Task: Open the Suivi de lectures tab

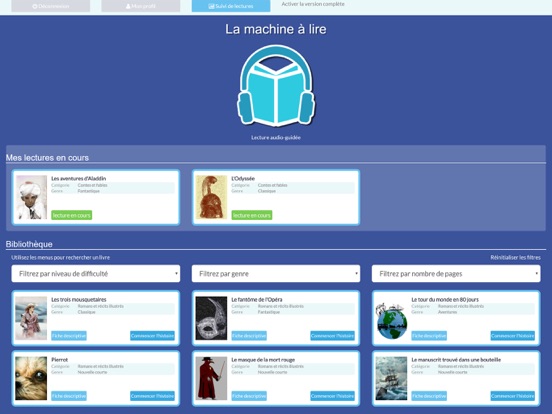Action: [231, 6]
